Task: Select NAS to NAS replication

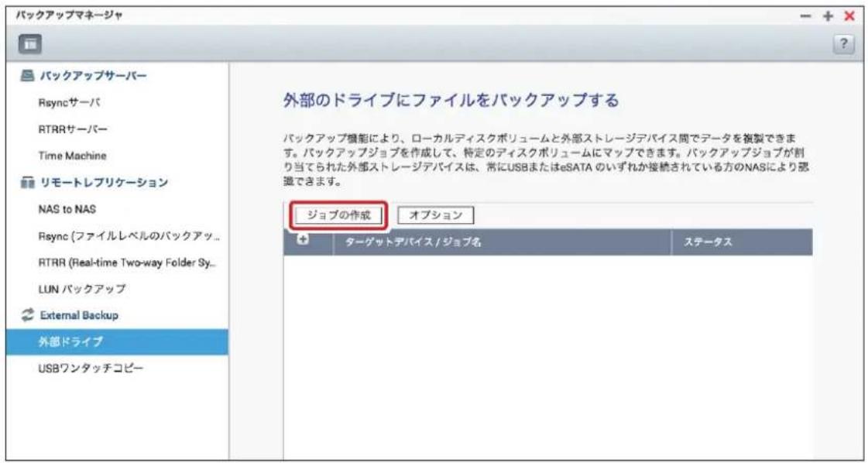Action: tap(68, 209)
